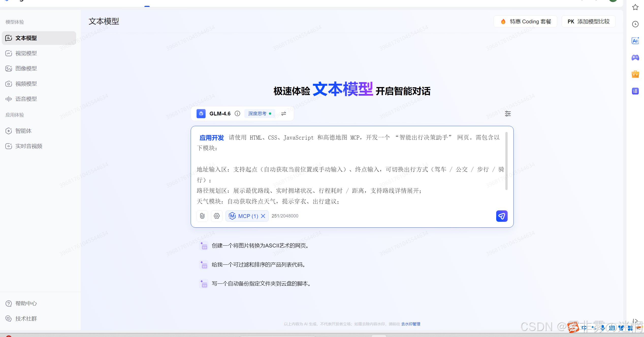Click the prompt text box scrollbar

point(506,161)
